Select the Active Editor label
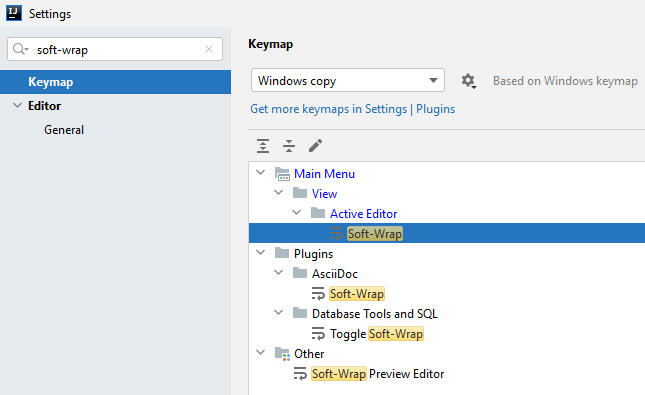The width and height of the screenshot is (645, 395). (364, 214)
